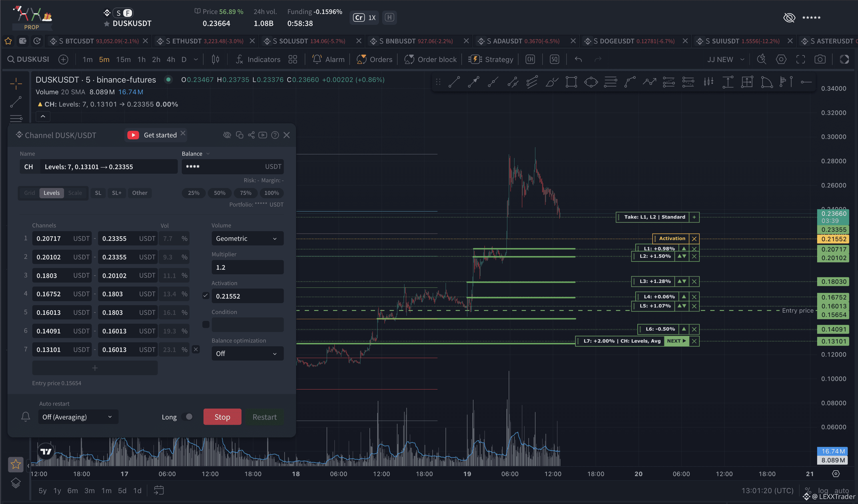The height and width of the screenshot is (504, 858).
Task: Expand the Balance label dropdown
Action: [x=195, y=154]
